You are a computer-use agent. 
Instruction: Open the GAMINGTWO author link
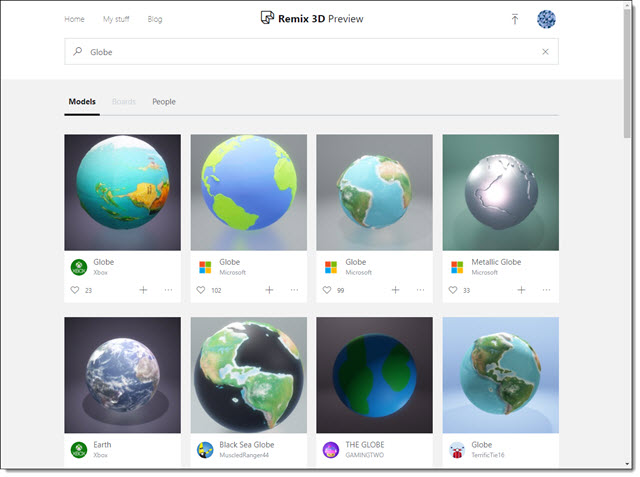point(364,455)
